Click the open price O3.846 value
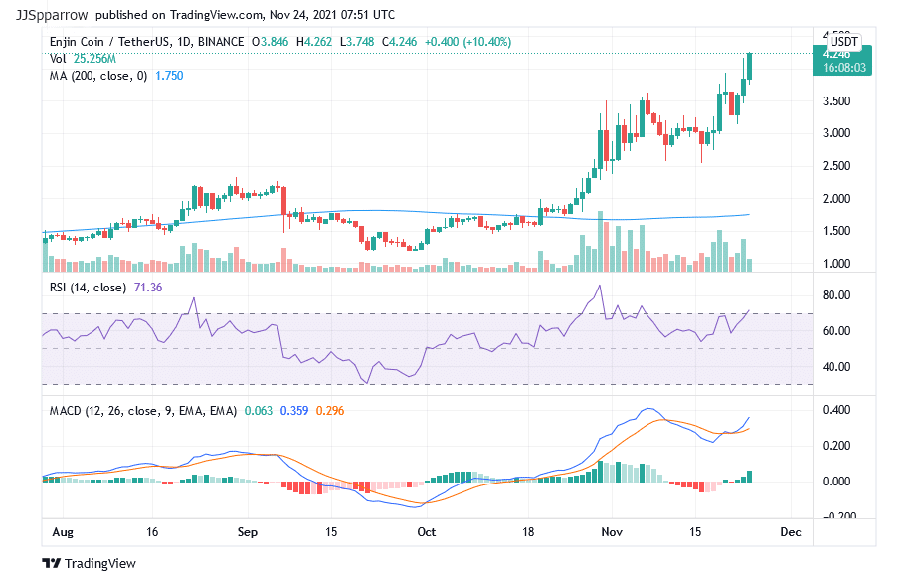924x581 pixels. 270,42
